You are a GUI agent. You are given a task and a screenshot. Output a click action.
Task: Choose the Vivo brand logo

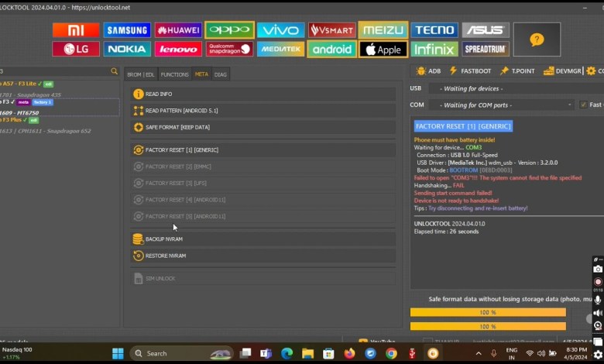point(280,30)
